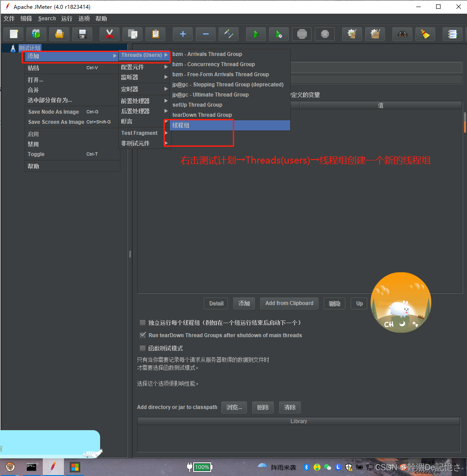The width and height of the screenshot is (467, 476).
Task: Click the Stop sign icon
Action: pos(302,34)
